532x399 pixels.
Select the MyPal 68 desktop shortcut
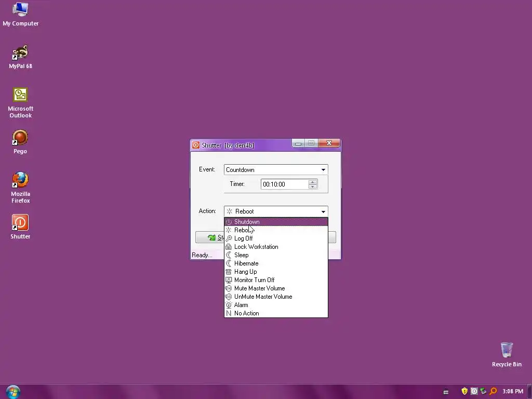20,57
